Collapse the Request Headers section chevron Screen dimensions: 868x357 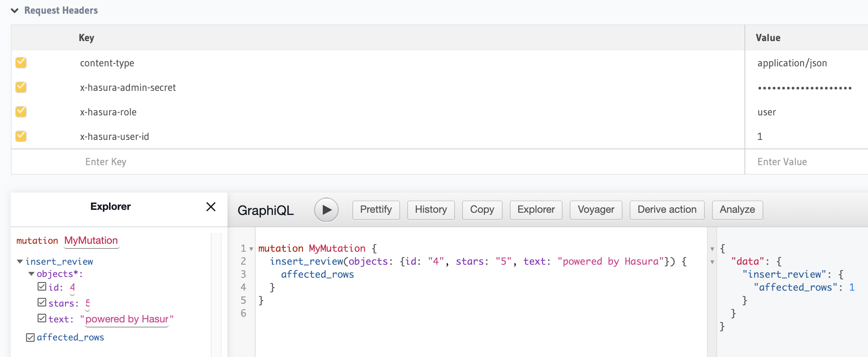point(15,10)
